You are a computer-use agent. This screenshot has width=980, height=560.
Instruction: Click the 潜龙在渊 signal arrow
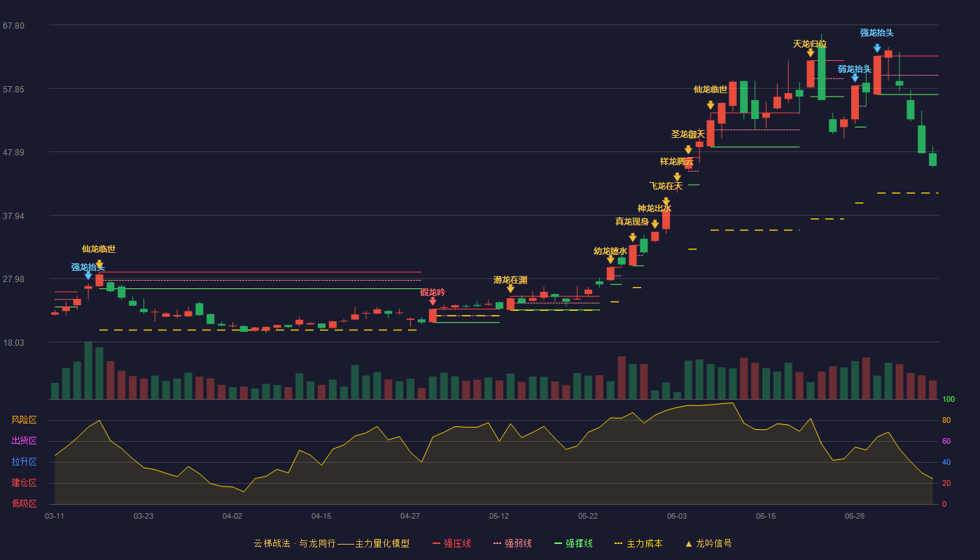point(510,288)
